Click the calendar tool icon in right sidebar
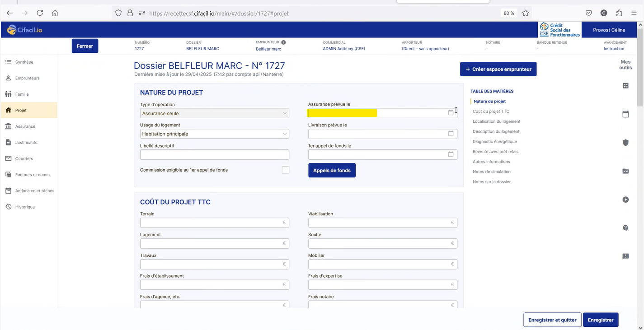The image size is (644, 330). tap(625, 114)
